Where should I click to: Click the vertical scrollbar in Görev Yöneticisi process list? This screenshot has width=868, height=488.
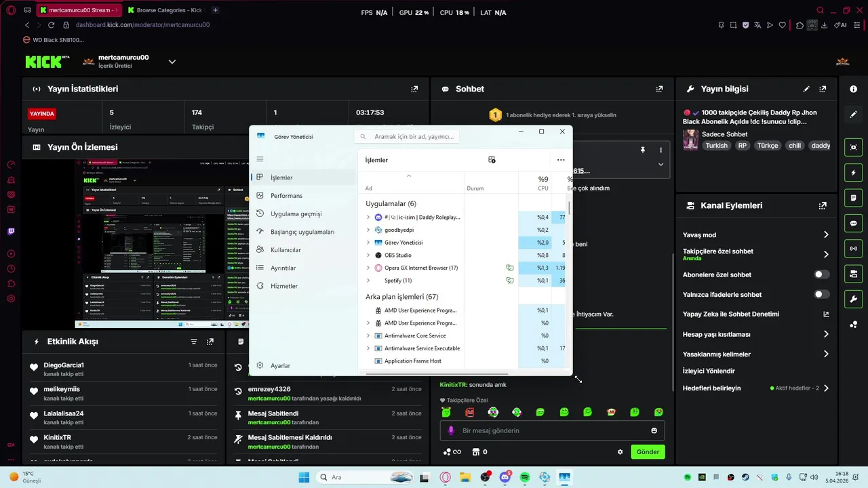[569, 207]
